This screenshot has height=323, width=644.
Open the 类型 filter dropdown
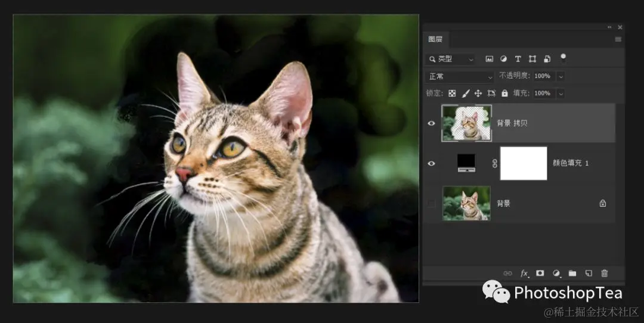[x=451, y=59]
